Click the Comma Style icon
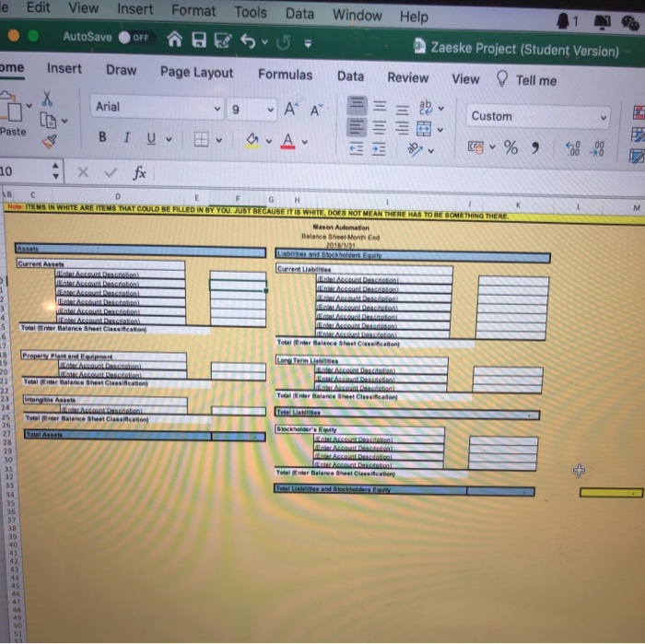This screenshot has height=644, width=645. (534, 147)
